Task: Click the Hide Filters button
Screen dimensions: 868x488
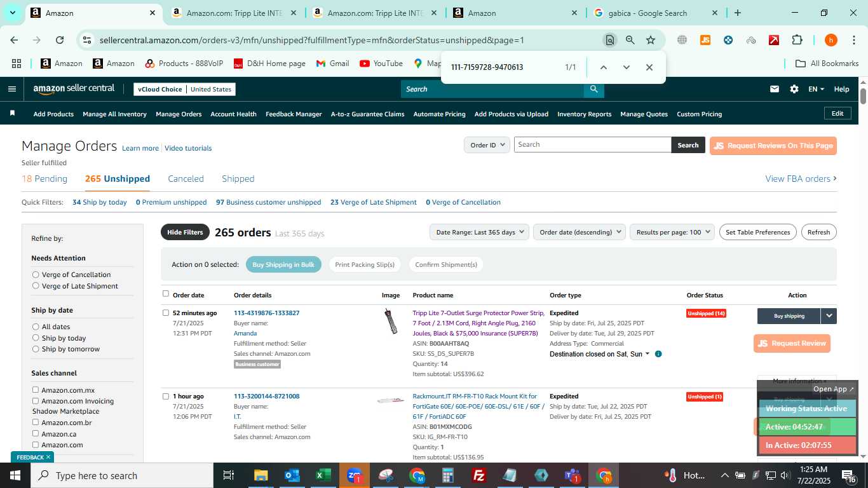Action: (x=185, y=232)
